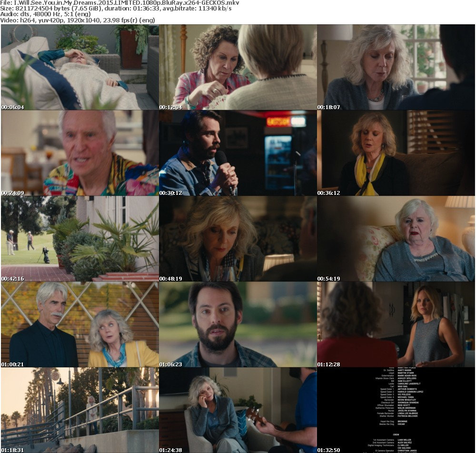Open the kitchen frame stamped 01:12:28
The width and height of the screenshot is (476, 453).
[396, 324]
